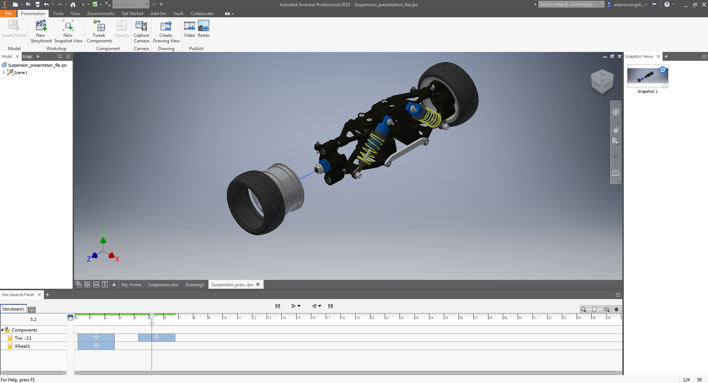This screenshot has height=383, width=708.
Task: Open the play button dropdown arrow
Action: point(299,306)
